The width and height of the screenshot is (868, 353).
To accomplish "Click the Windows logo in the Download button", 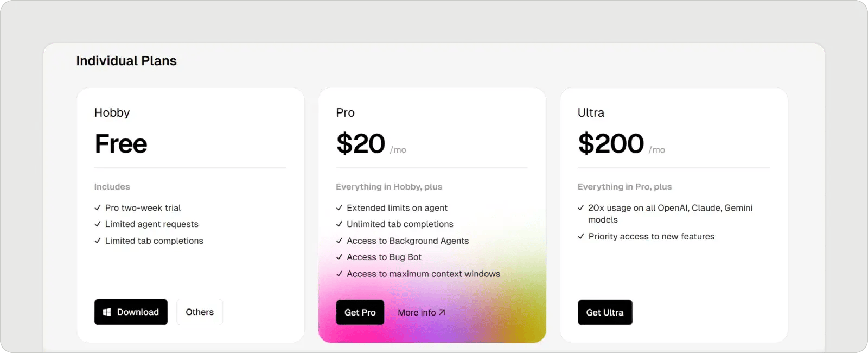I will point(107,312).
